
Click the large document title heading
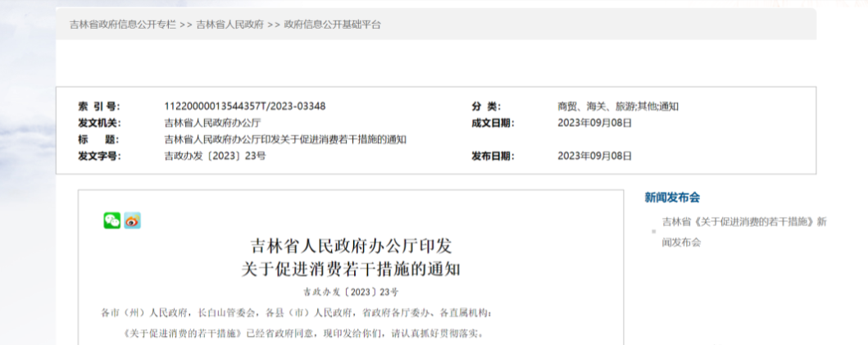tap(351, 256)
